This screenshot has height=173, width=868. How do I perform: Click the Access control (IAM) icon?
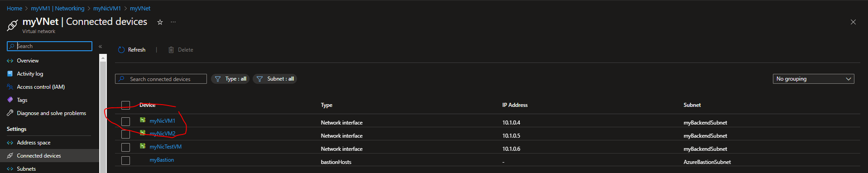pyautogui.click(x=10, y=86)
